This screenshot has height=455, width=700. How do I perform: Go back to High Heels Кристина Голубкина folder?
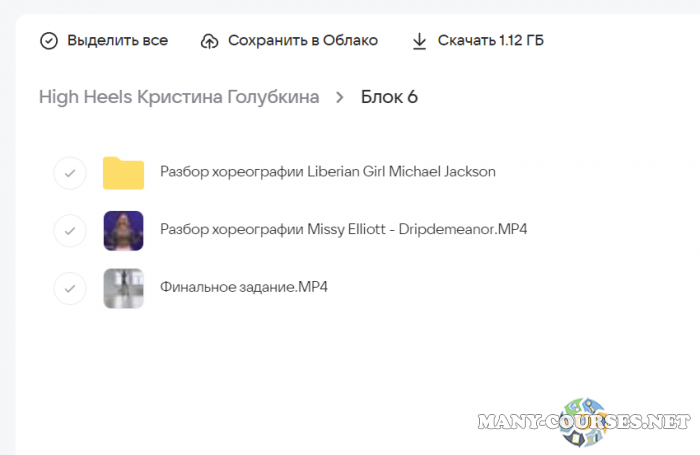(179, 97)
